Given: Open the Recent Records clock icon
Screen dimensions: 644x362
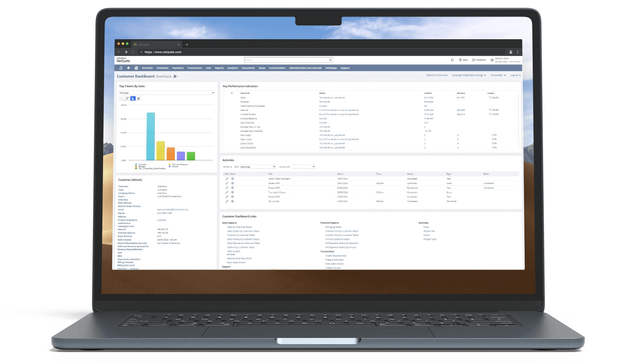Looking at the screenshot, I should pos(121,68).
